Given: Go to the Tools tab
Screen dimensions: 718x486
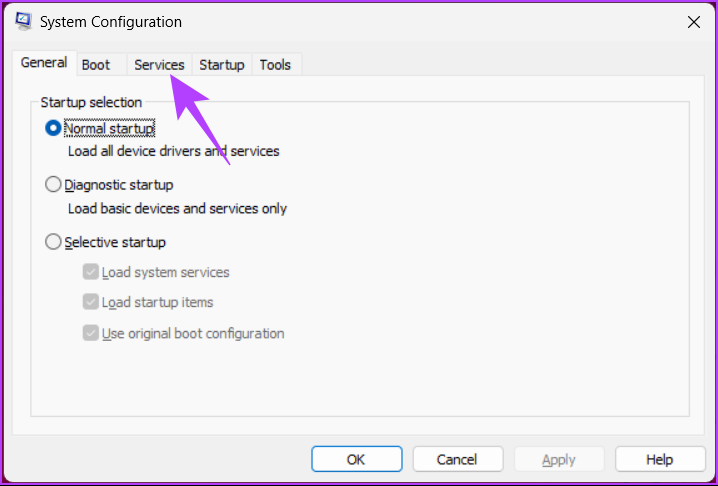Looking at the screenshot, I should click(x=275, y=65).
